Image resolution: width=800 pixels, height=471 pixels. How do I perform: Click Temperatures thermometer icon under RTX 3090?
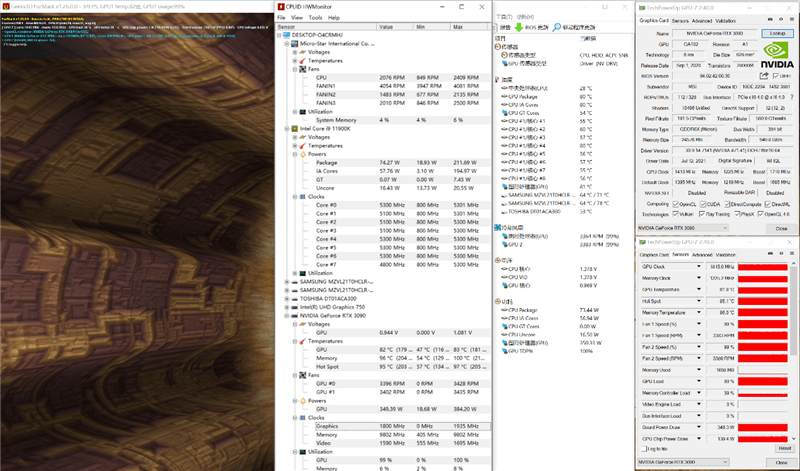point(303,341)
